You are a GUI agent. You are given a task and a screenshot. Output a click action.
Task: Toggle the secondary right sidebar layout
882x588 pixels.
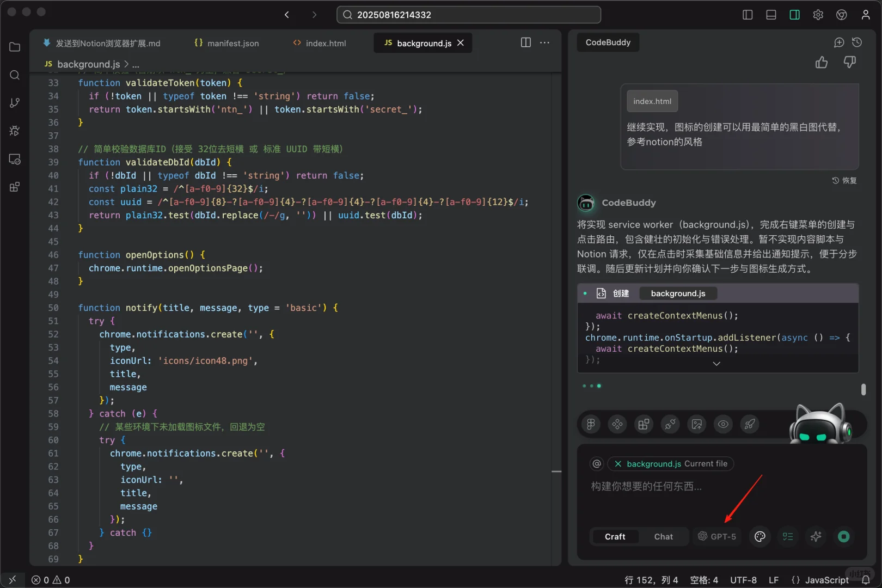click(795, 15)
